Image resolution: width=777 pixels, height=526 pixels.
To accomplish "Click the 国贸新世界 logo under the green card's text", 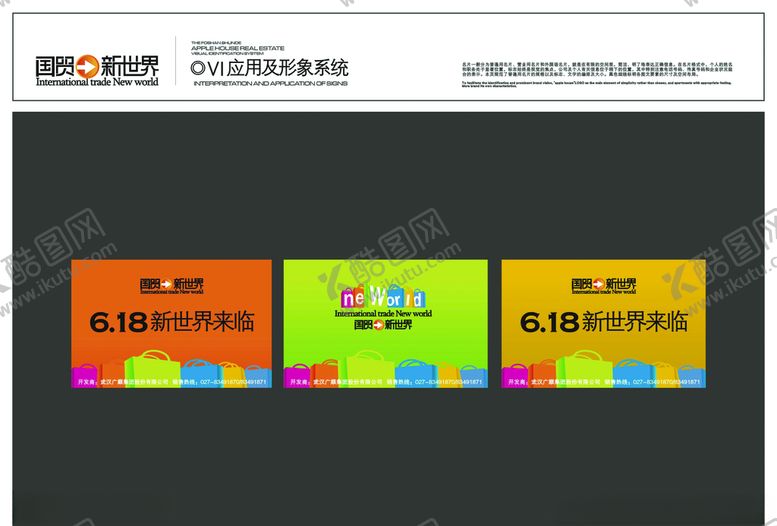I will click(383, 325).
